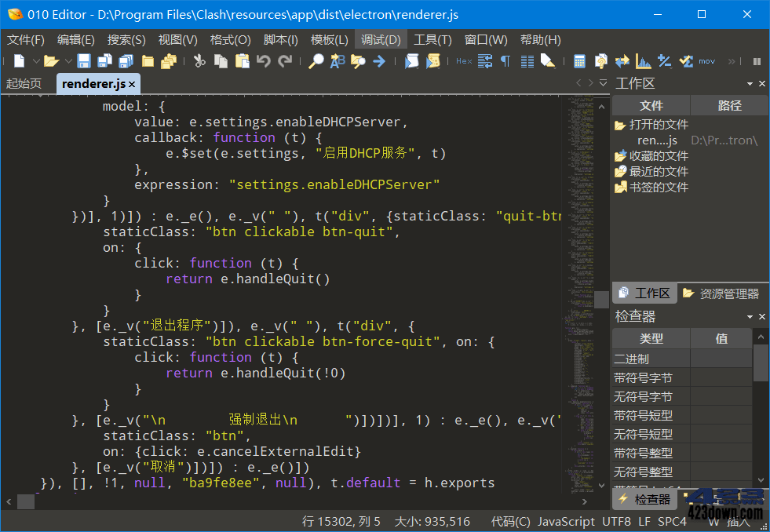Open the Histogram tool icon
The width and height of the screenshot is (770, 532).
tap(642, 60)
